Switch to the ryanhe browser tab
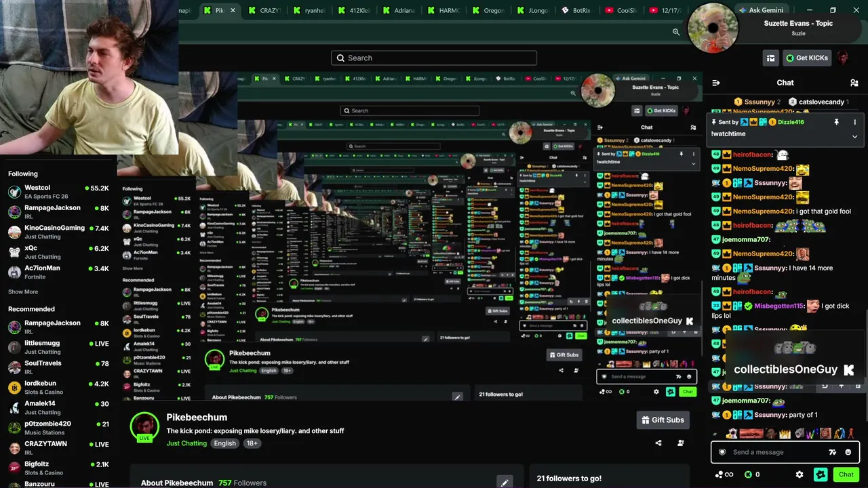Viewport: 868px width, 488px height. tap(309, 10)
